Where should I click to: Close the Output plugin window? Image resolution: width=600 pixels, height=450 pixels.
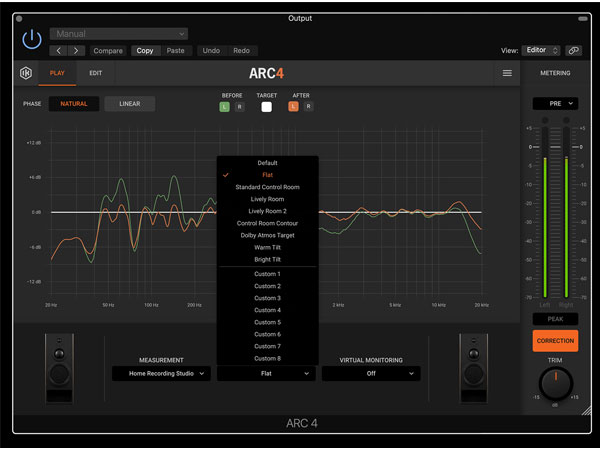coord(19,18)
